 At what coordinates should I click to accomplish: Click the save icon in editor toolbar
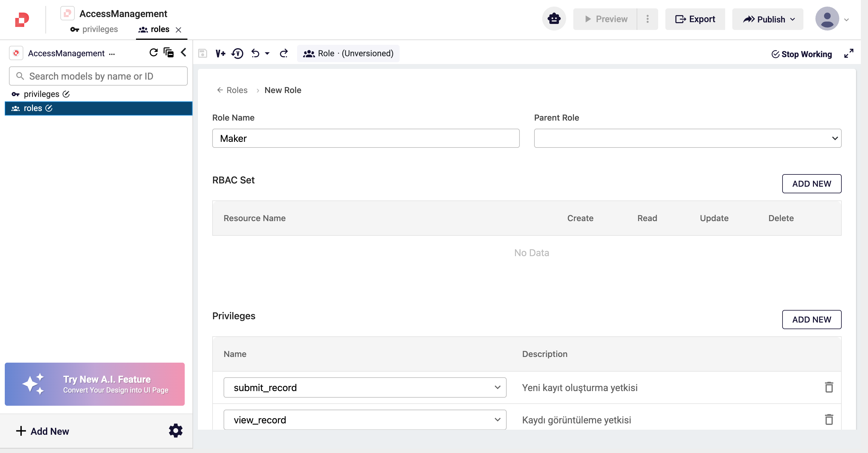[203, 53]
